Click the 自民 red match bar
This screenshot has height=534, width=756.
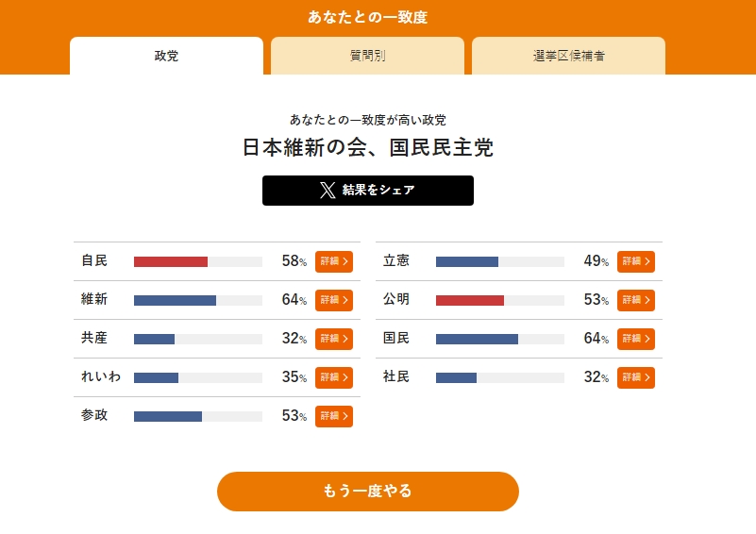coord(171,261)
